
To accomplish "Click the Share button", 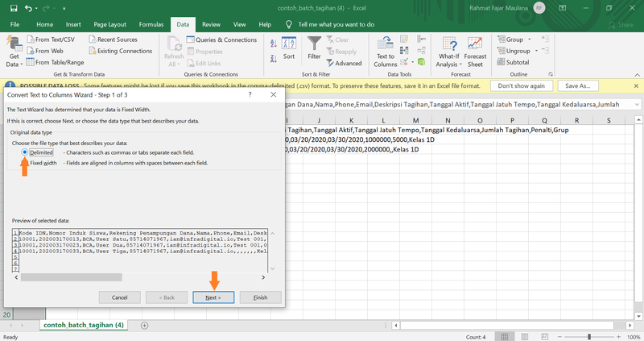I will (x=621, y=25).
